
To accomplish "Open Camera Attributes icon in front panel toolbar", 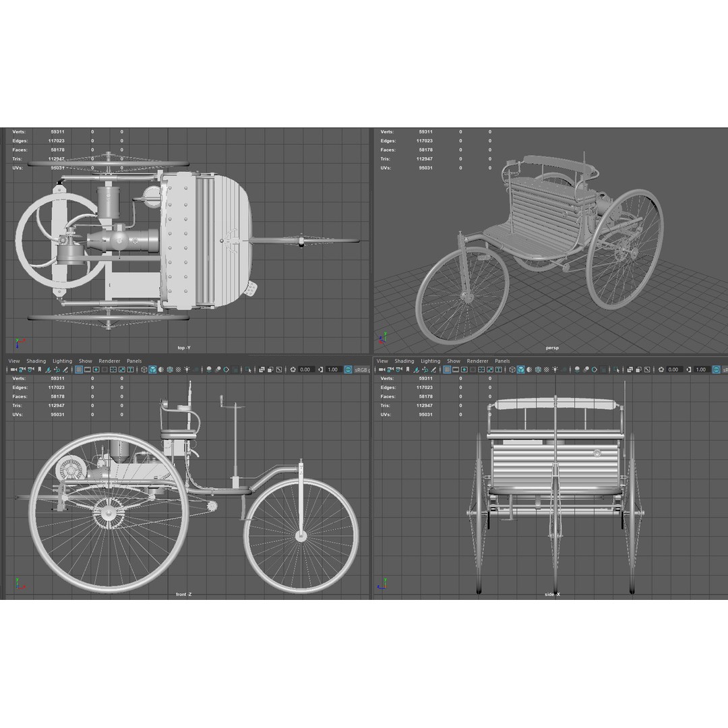I will [30, 369].
